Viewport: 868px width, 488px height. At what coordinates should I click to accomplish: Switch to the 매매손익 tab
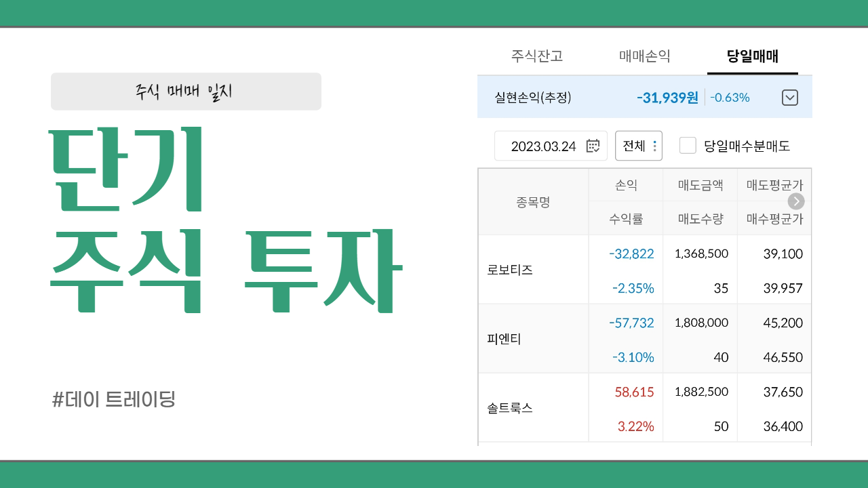(644, 56)
